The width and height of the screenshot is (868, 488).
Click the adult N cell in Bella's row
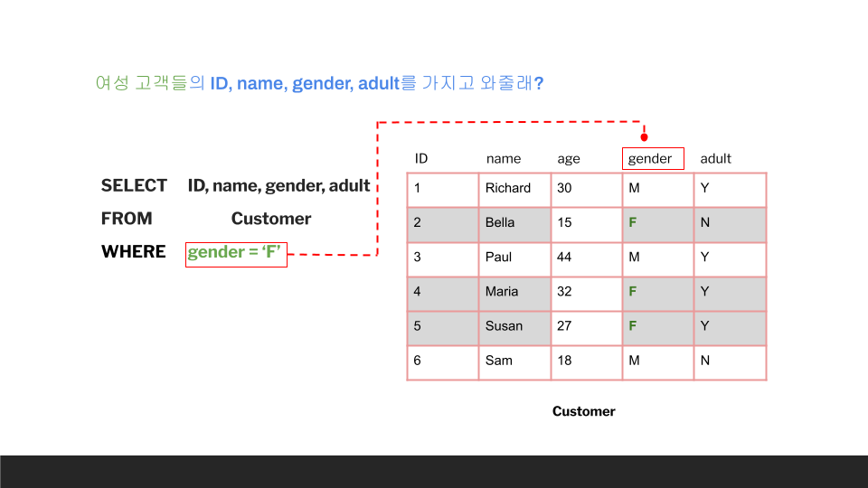[731, 225]
